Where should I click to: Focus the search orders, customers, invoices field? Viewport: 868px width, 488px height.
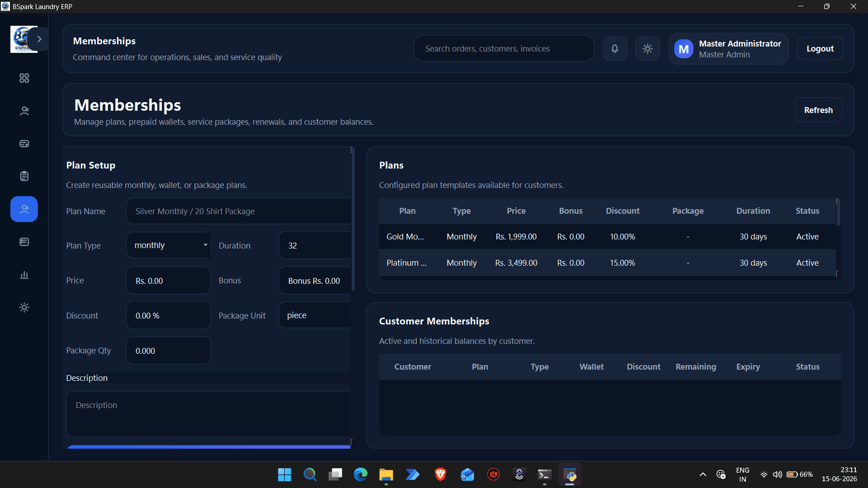point(504,48)
